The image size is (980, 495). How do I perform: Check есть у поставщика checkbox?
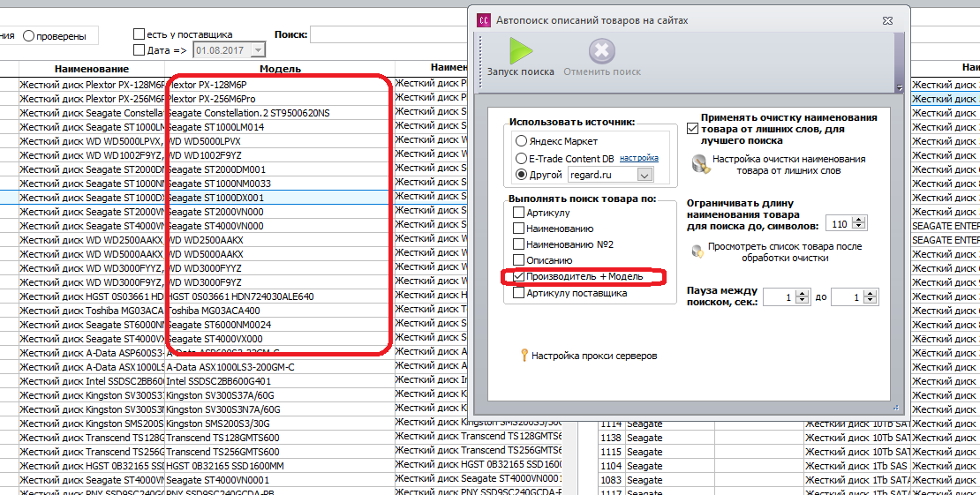[x=139, y=34]
